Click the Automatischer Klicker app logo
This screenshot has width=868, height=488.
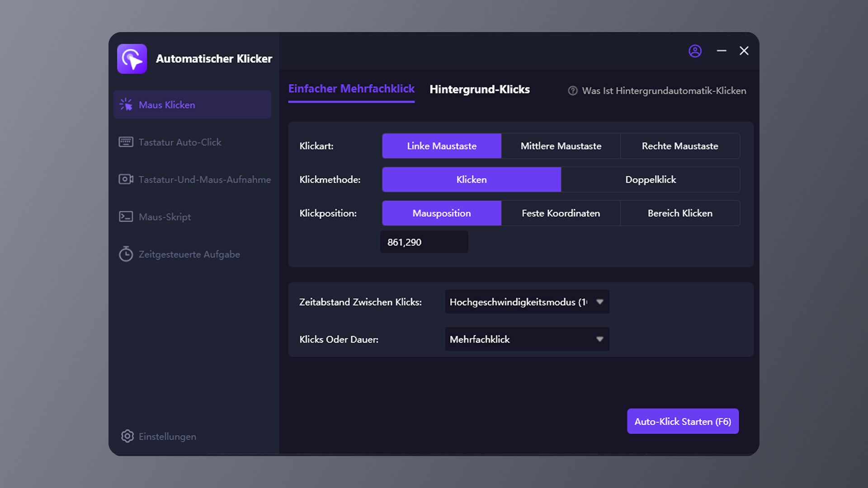tap(132, 59)
